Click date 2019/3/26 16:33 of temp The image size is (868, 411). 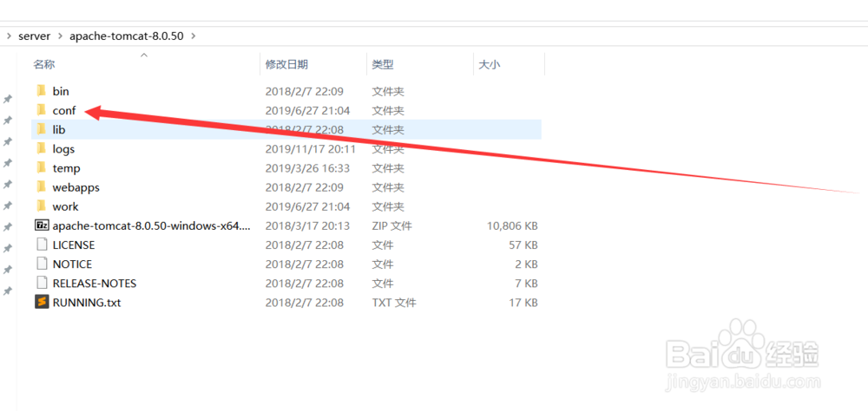[308, 168]
